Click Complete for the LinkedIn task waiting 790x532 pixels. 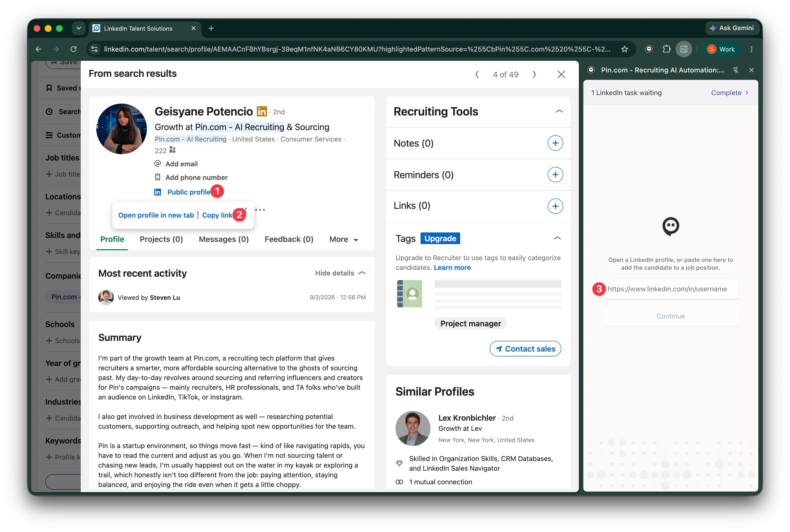(730, 93)
